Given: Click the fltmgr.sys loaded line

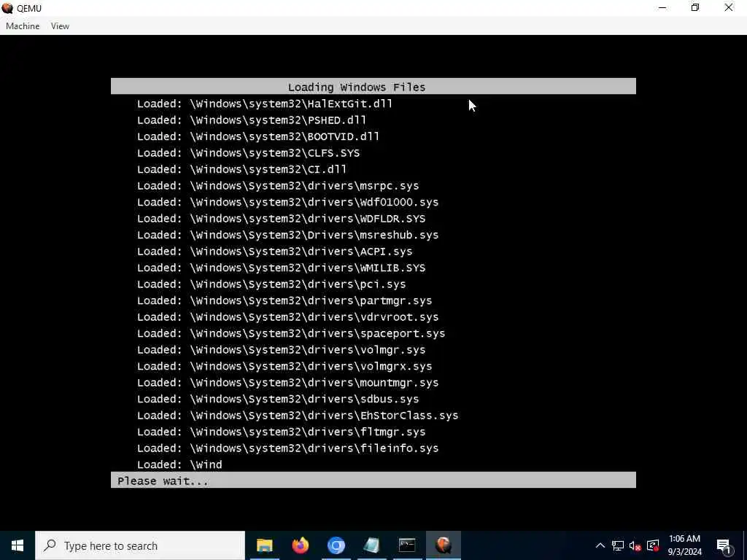Looking at the screenshot, I should point(282,432).
